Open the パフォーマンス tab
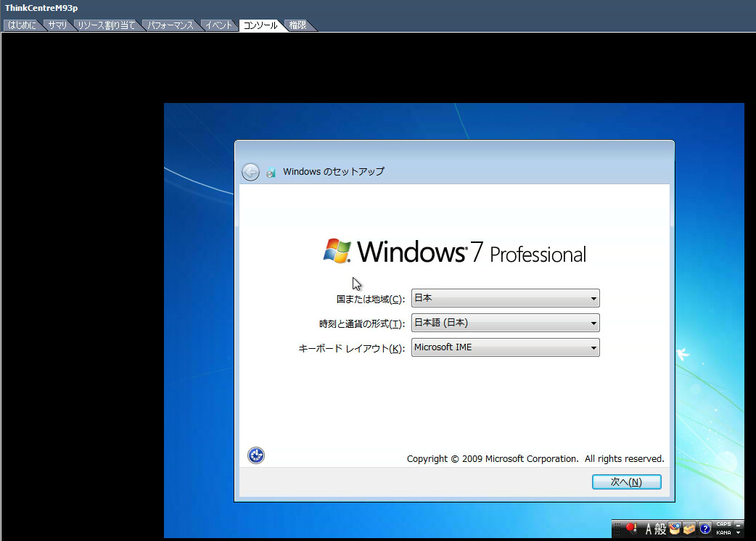This screenshot has width=756, height=541. (170, 25)
